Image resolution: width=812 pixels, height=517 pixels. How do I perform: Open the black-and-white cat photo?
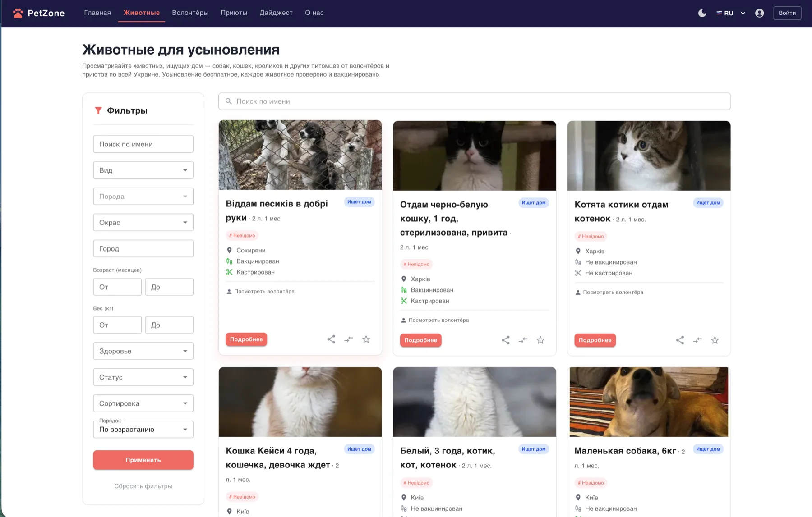click(474, 156)
